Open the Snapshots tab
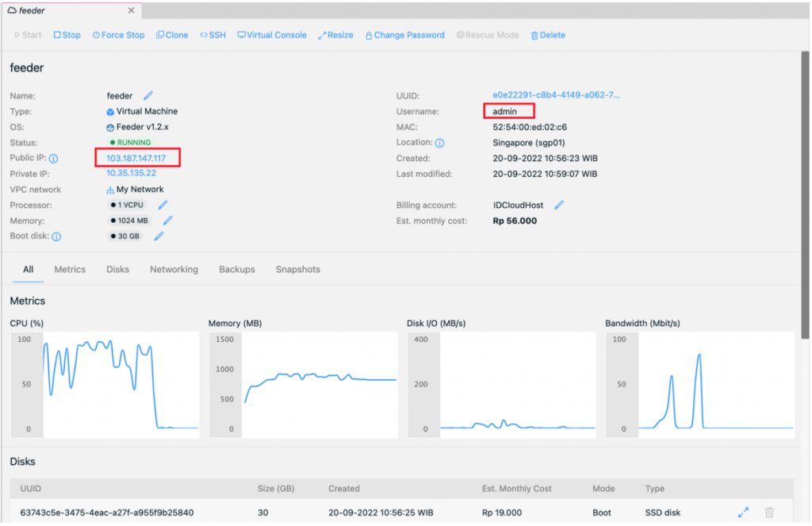Viewport: 812px width, 526px height. pyautogui.click(x=297, y=269)
